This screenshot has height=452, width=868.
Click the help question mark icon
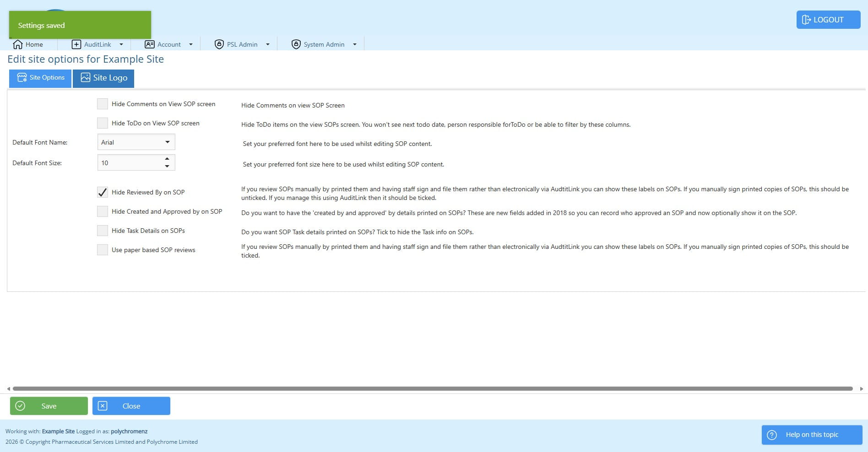pyautogui.click(x=772, y=435)
